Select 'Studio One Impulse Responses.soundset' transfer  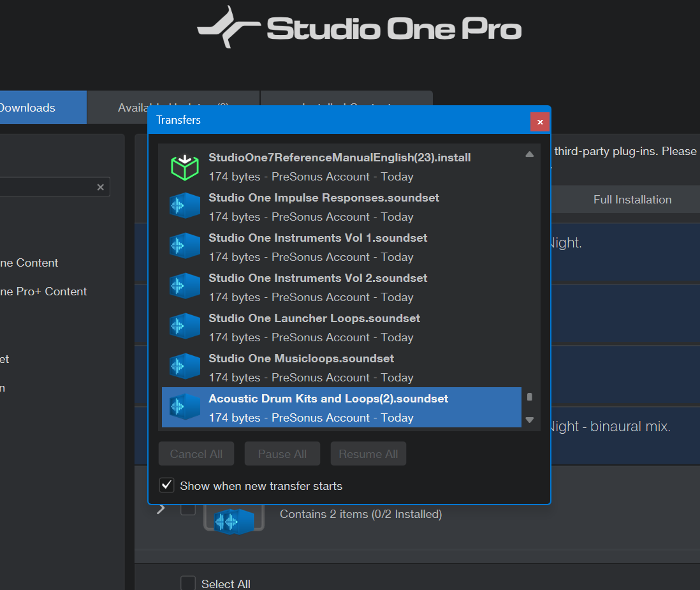point(342,207)
